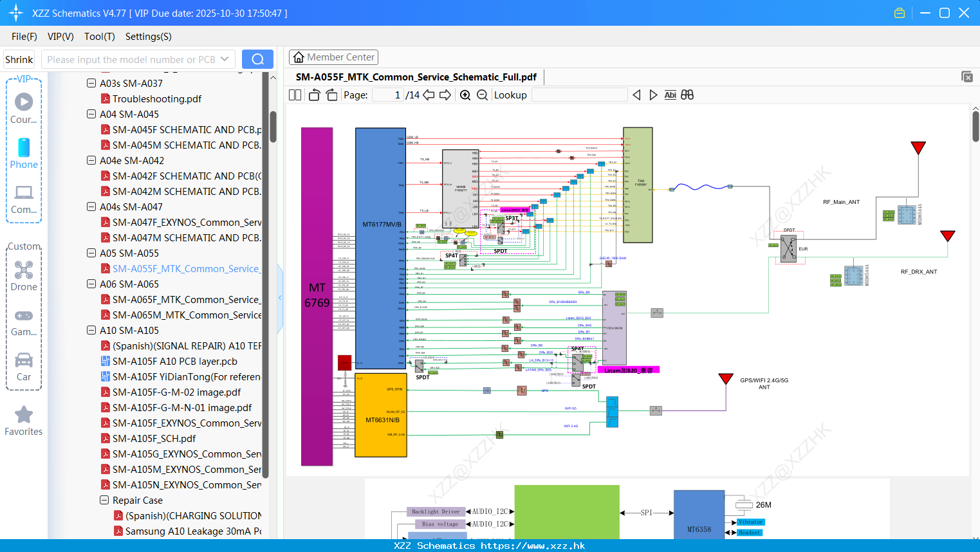Collapse the A04 SM-A045 folder
Image resolution: width=980 pixels, height=552 pixels.
pyautogui.click(x=91, y=114)
